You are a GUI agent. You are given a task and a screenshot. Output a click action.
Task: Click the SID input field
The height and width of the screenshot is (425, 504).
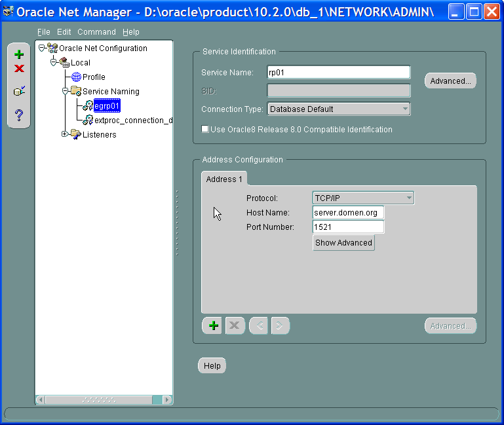[338, 90]
